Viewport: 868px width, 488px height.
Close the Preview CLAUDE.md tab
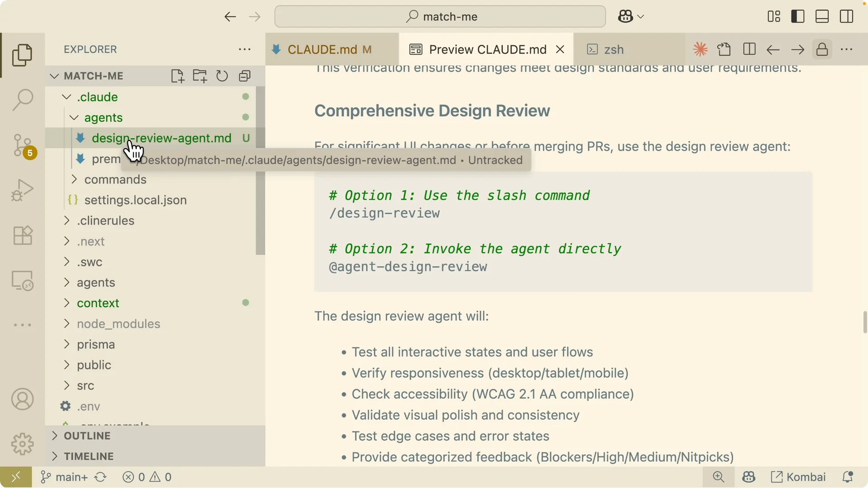[x=560, y=49]
